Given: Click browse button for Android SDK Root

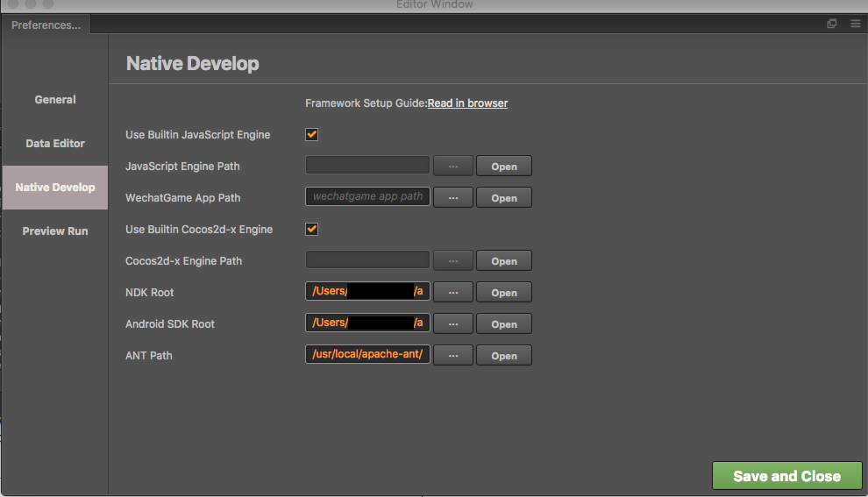Looking at the screenshot, I should [453, 324].
